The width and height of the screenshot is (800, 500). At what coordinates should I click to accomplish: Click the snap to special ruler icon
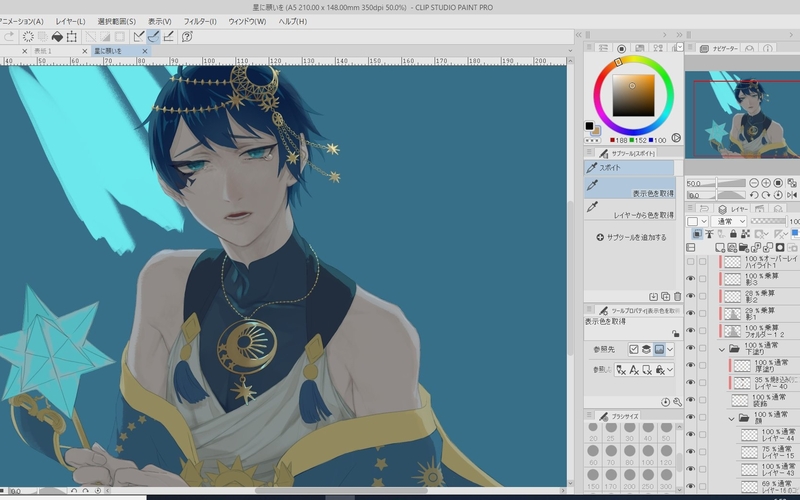pyautogui.click(x=154, y=37)
